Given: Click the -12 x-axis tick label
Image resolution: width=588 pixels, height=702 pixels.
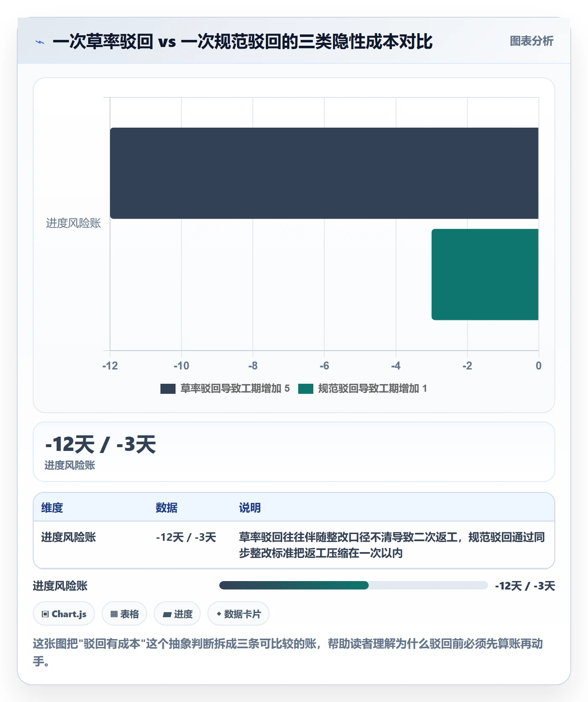Looking at the screenshot, I should 110,366.
